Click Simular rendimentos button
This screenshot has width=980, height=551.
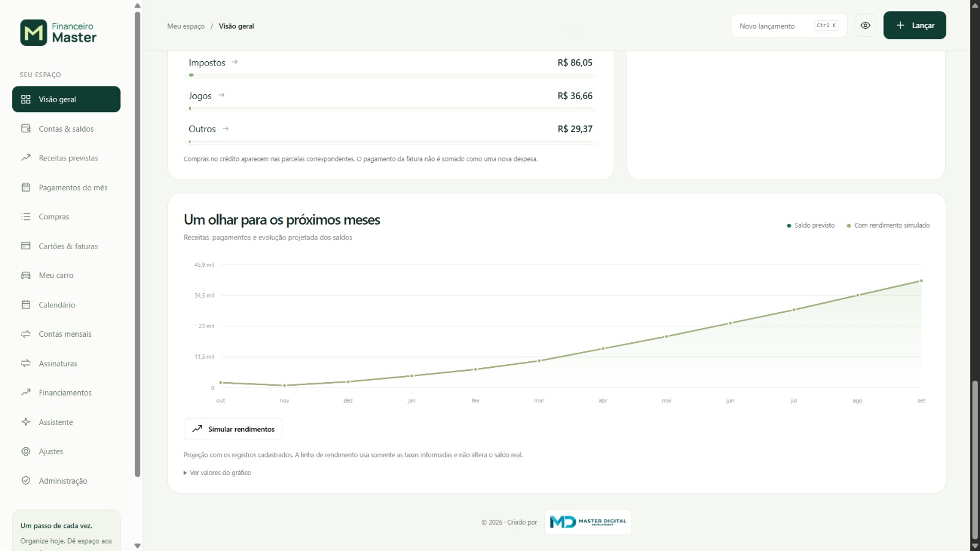tap(233, 429)
